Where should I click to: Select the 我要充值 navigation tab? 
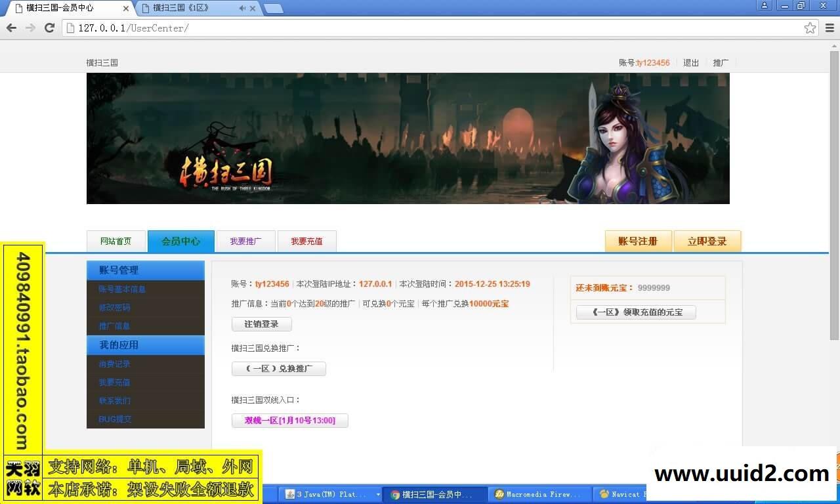point(306,241)
